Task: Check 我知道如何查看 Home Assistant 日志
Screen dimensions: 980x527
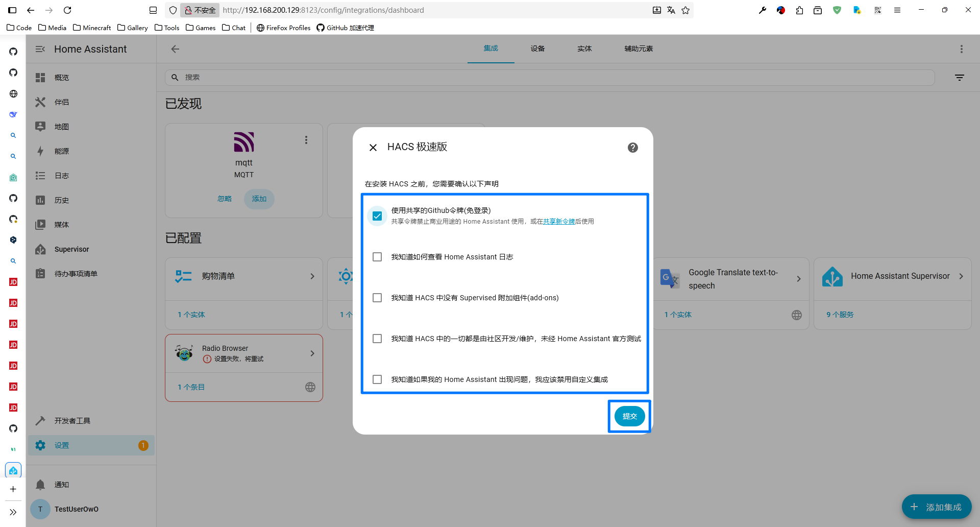Action: click(377, 257)
